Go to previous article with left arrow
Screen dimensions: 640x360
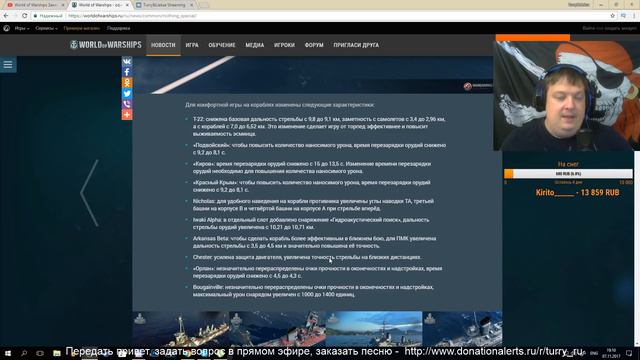(x=89, y=193)
